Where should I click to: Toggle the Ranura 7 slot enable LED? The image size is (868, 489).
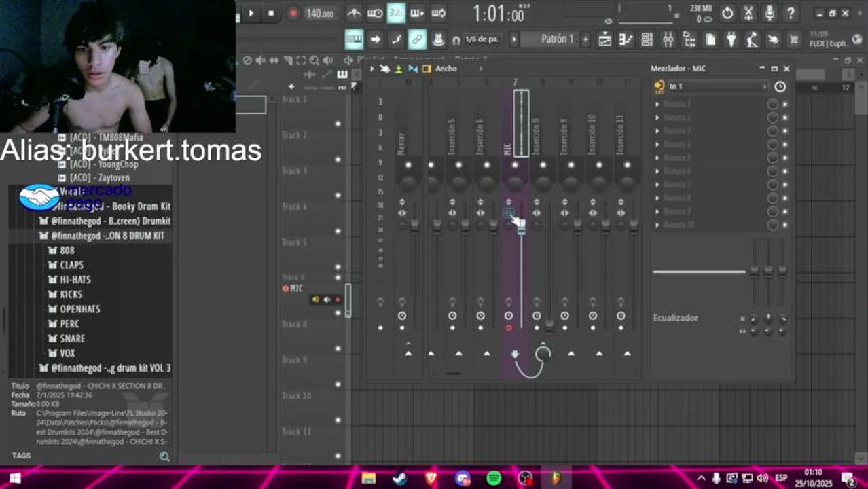(x=784, y=185)
